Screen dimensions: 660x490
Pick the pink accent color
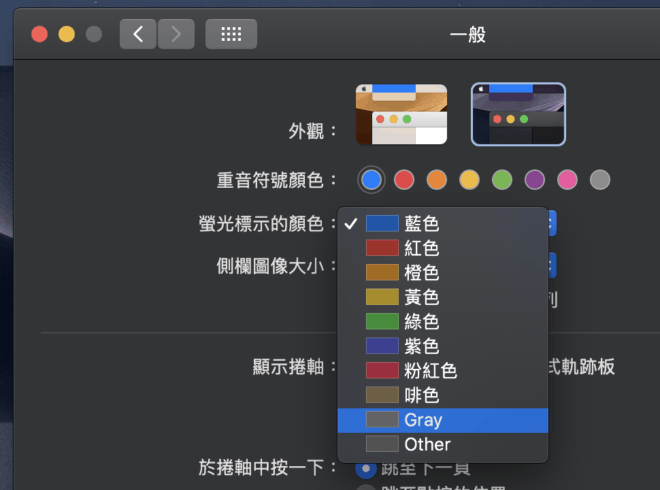click(x=567, y=180)
